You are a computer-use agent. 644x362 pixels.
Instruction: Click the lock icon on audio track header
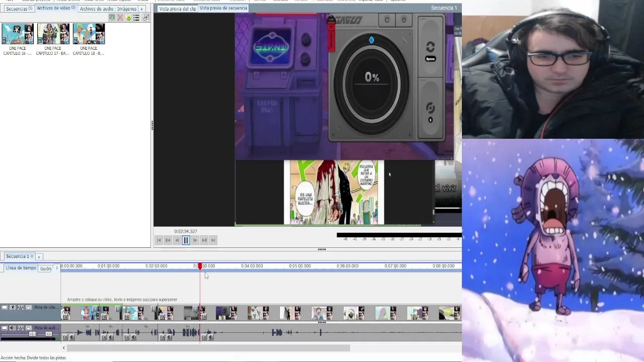[x=29, y=328]
